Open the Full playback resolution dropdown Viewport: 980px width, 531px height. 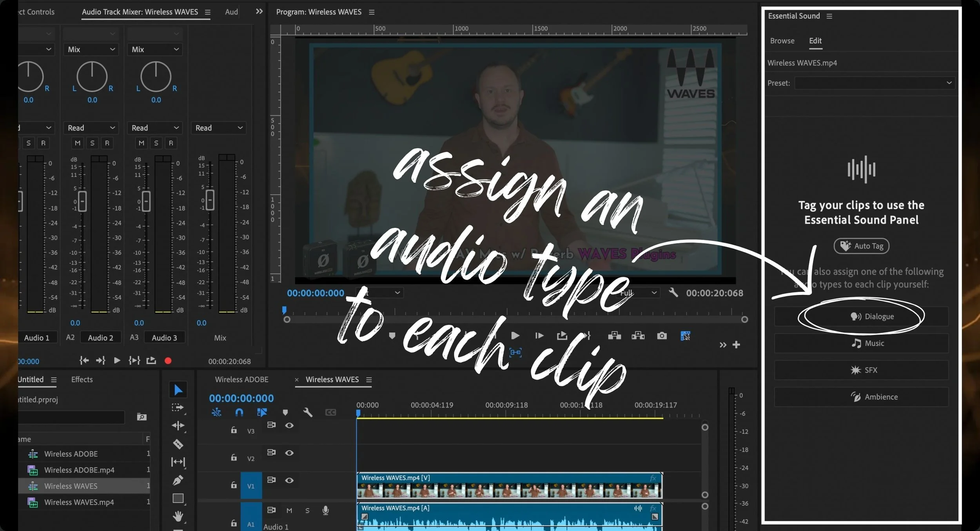pos(638,293)
